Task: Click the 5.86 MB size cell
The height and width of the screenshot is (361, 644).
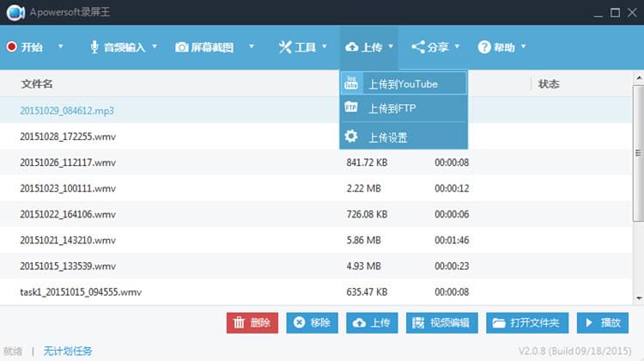Action: point(363,240)
